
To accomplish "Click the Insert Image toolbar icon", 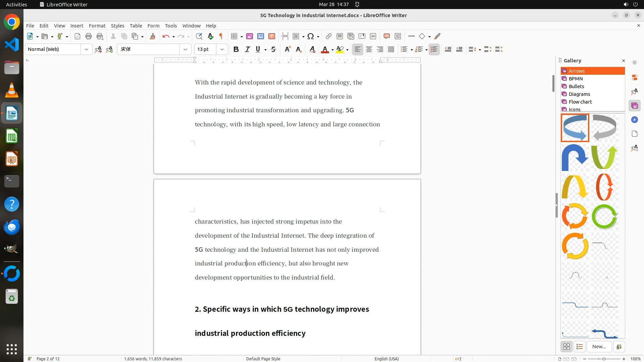I will click(250, 37).
